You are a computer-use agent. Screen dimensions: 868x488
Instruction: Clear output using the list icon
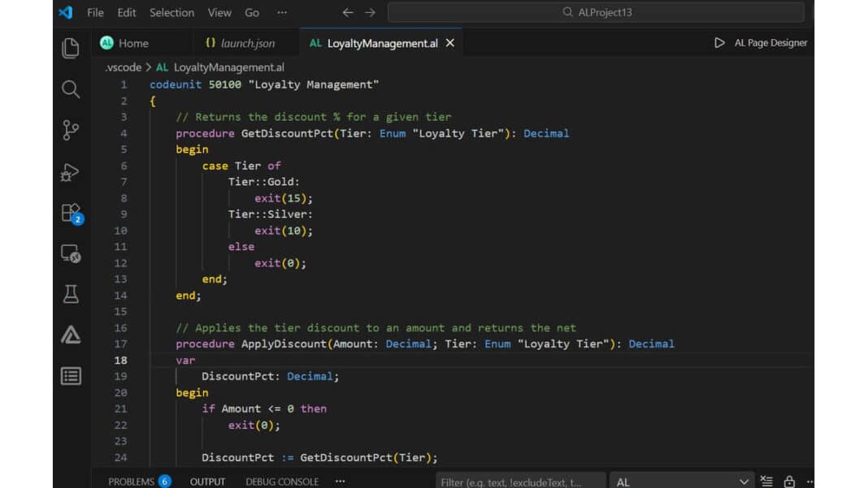[766, 482]
